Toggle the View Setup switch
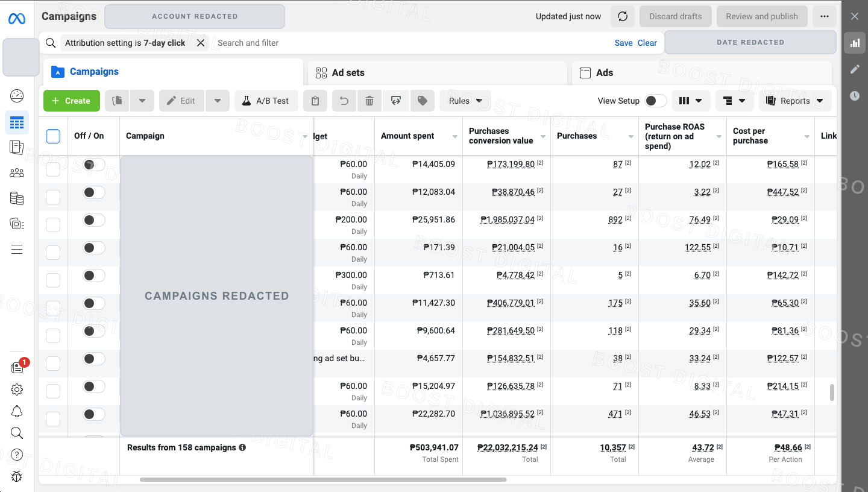 [656, 101]
